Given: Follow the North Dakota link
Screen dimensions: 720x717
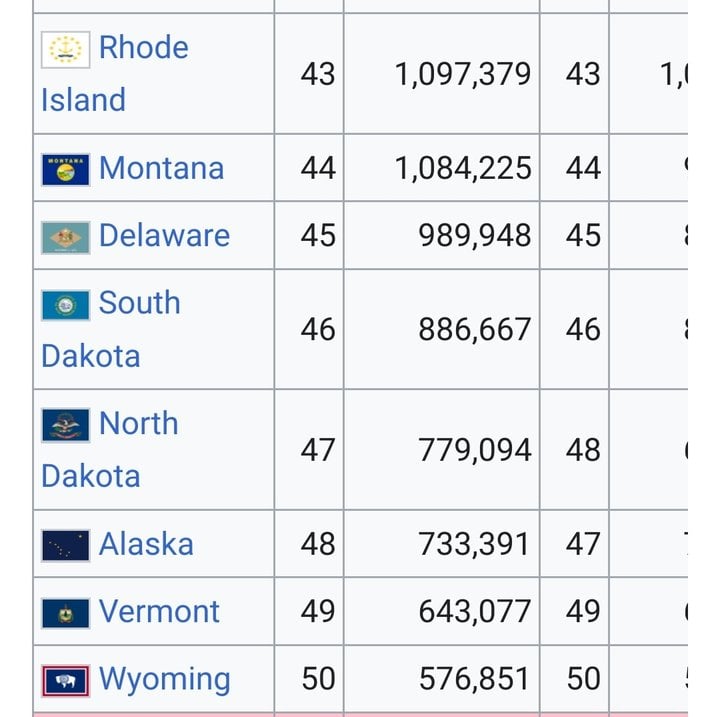Looking at the screenshot, I should tap(110, 450).
